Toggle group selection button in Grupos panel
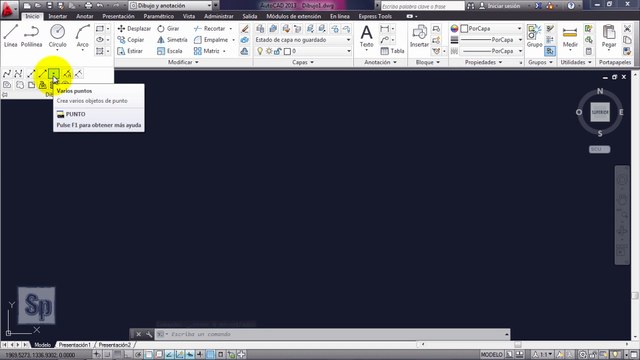Image resolution: width=640 pixels, height=360 pixels. pyautogui.click(x=550, y=51)
